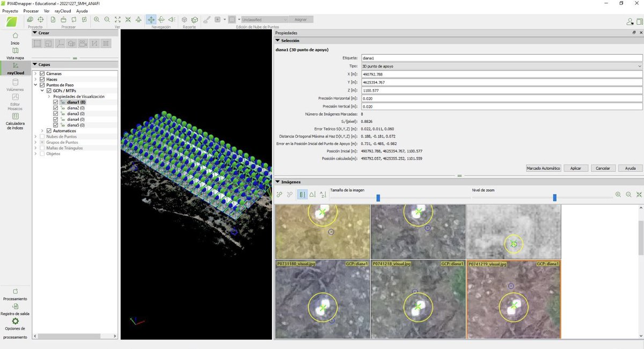The image size is (644, 349).
Task: Select the P0741219_visual.jpg image thumbnail
Action: (x=514, y=300)
